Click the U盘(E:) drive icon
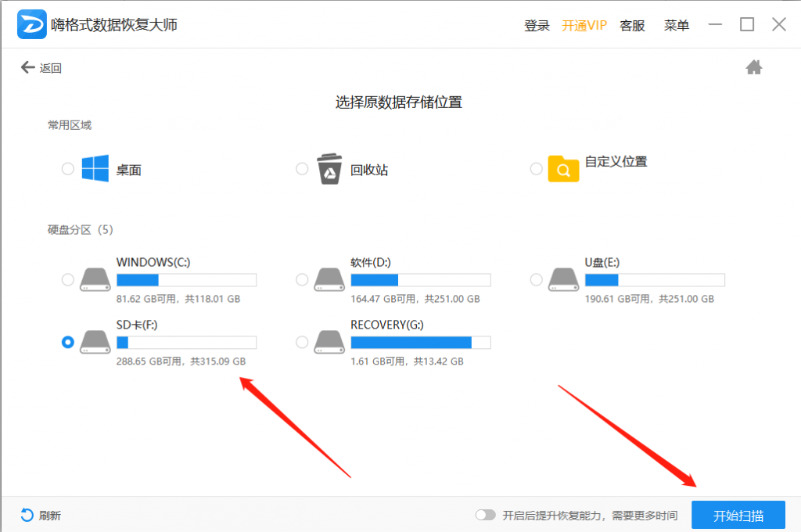 pos(563,279)
